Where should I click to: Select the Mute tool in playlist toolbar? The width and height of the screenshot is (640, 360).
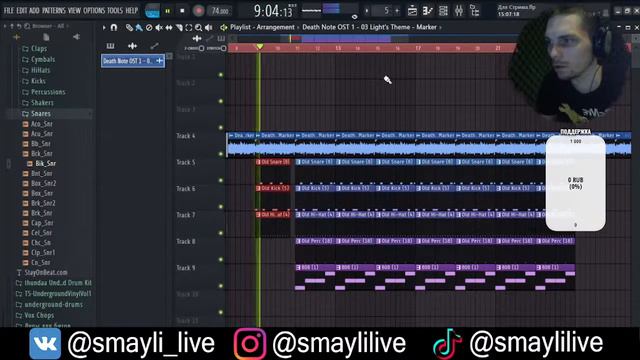pos(159,27)
